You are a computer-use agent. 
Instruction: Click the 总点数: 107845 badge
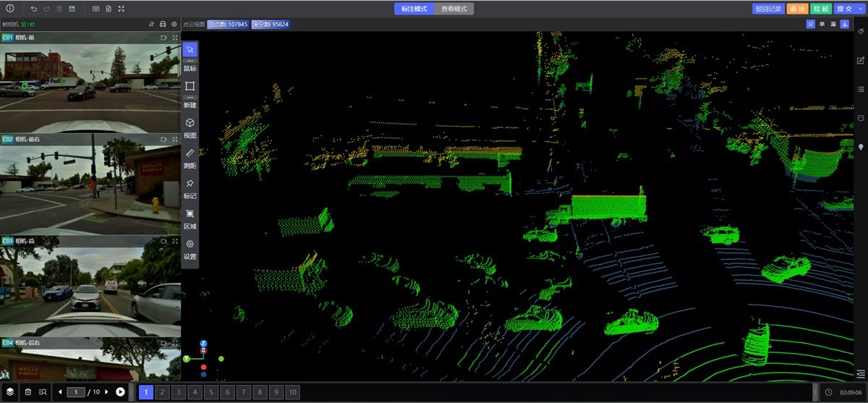(228, 24)
